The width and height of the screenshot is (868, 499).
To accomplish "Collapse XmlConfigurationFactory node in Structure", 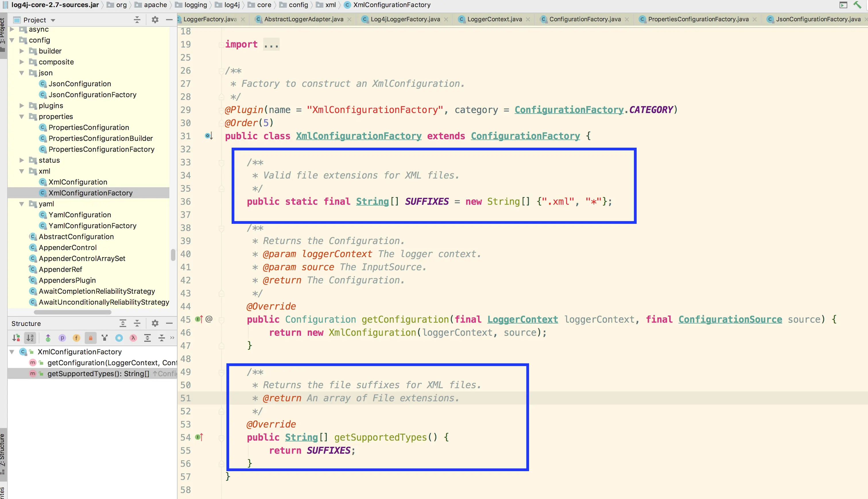I will pyautogui.click(x=12, y=352).
